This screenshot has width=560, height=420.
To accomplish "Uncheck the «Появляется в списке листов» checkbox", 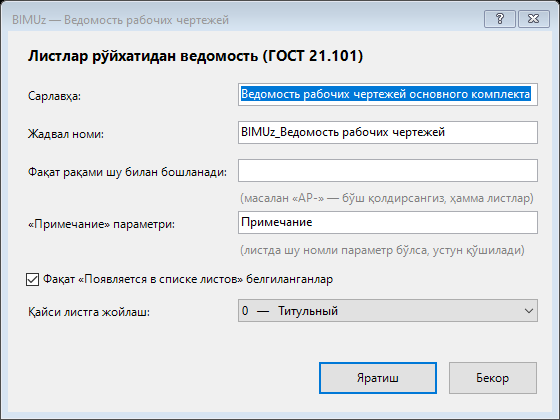I will point(32,279).
